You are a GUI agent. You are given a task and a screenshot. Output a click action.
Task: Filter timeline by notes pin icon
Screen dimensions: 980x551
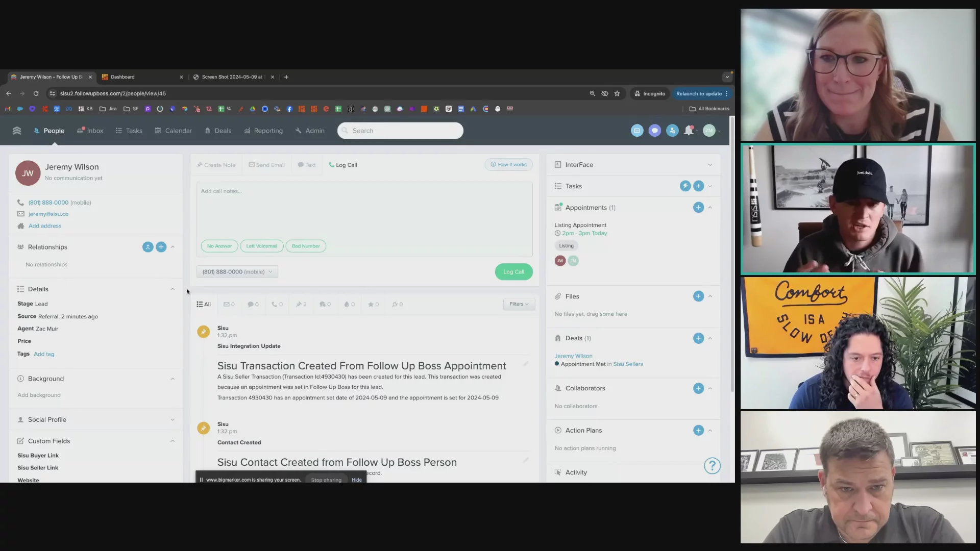pos(301,305)
